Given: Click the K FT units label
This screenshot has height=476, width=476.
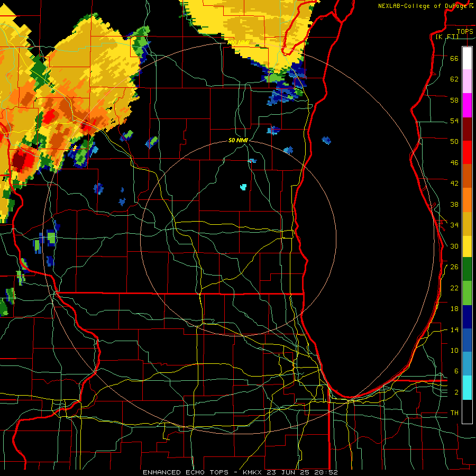Looking at the screenshot, I should click(447, 36).
